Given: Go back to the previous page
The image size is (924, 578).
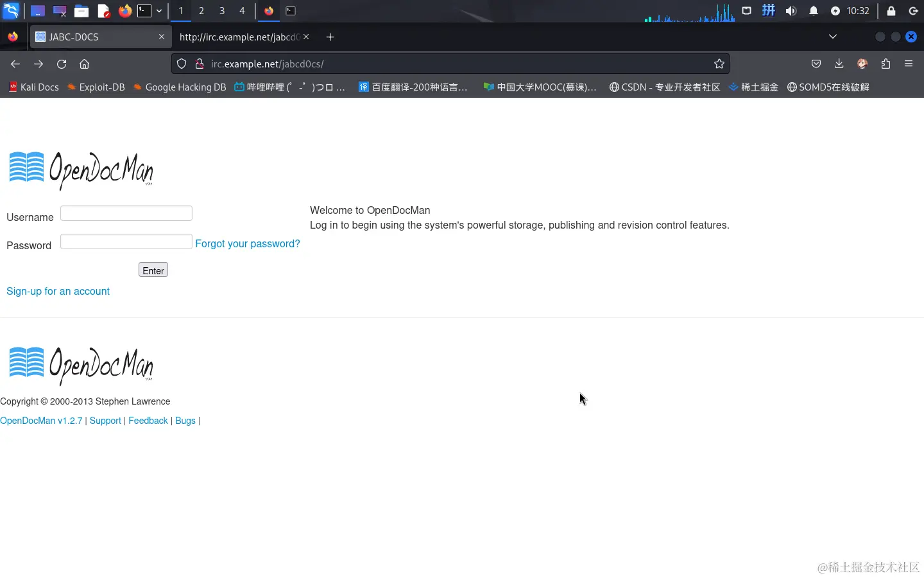Looking at the screenshot, I should pos(15,64).
